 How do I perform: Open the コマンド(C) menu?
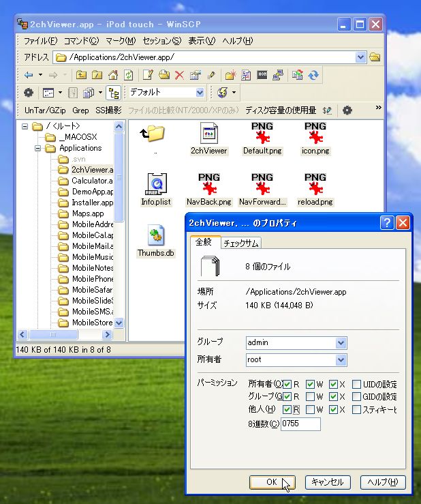pos(81,41)
